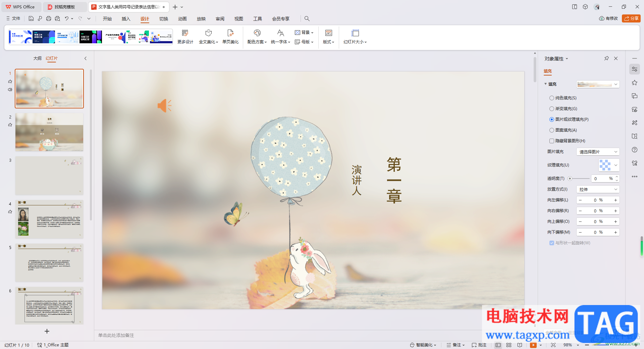Viewport: 644px width, 349px height.
Task: Select 渐变填充 gradient fill radio
Action: pos(552,109)
